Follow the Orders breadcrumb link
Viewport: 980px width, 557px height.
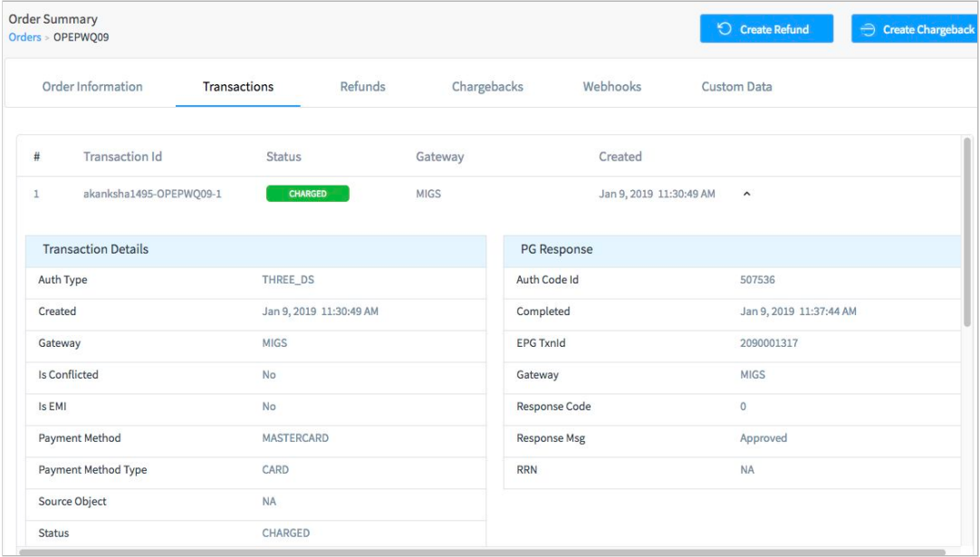25,37
